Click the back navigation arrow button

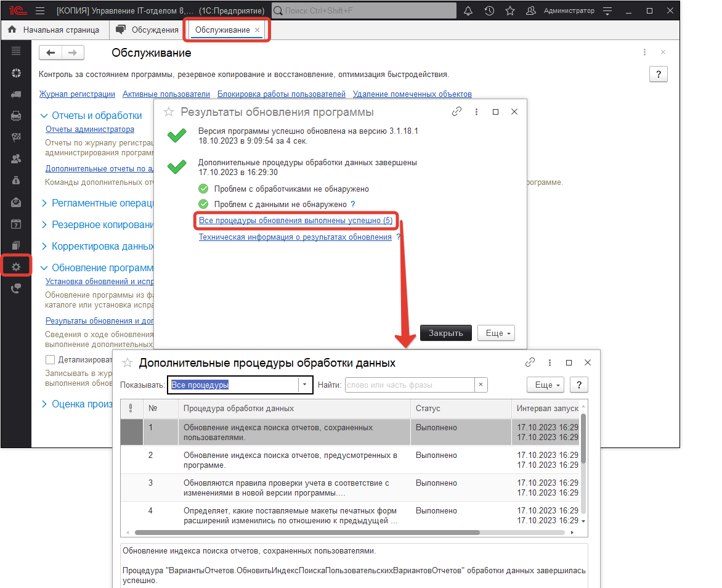click(51, 53)
